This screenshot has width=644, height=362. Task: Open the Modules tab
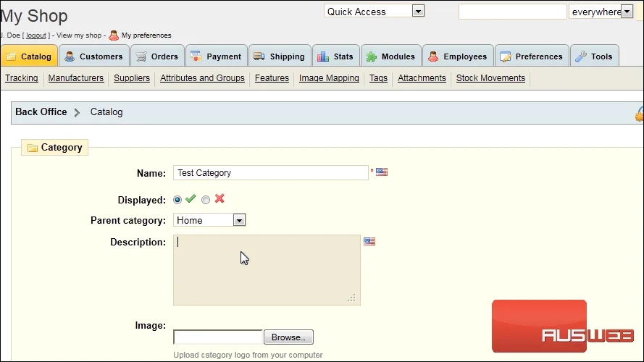point(391,56)
